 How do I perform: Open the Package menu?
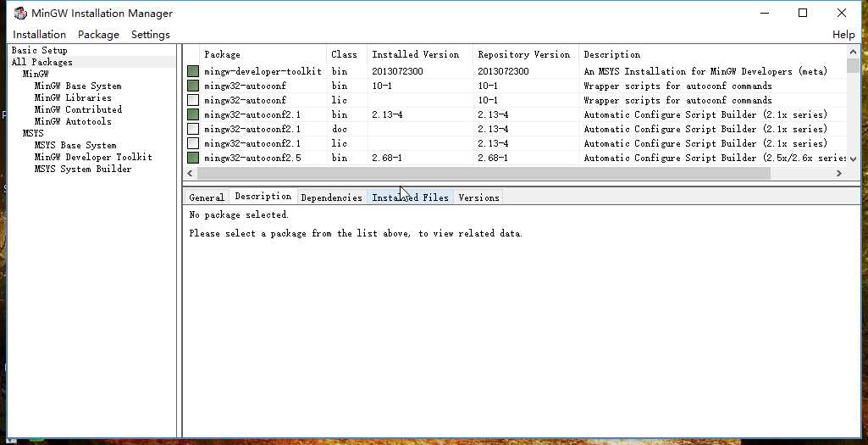pos(98,35)
